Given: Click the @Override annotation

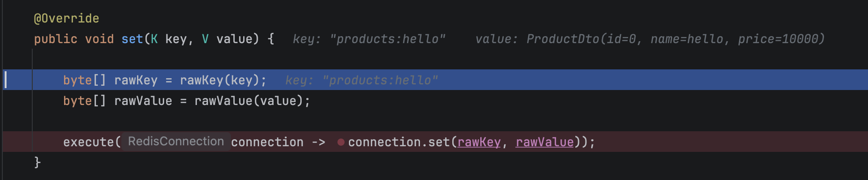Looking at the screenshot, I should [x=66, y=18].
